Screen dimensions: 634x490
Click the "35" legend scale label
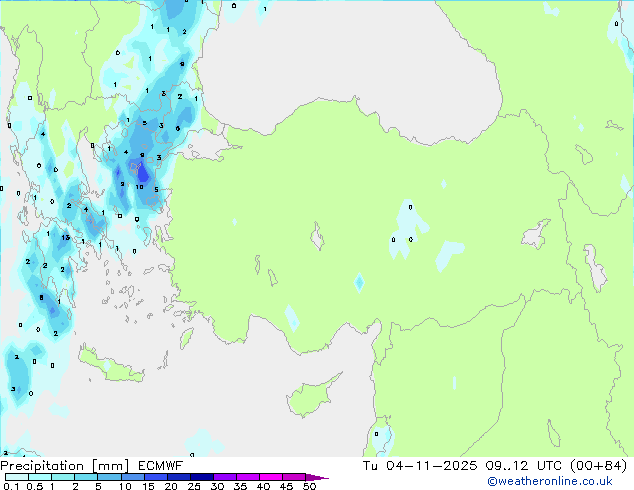(x=240, y=486)
